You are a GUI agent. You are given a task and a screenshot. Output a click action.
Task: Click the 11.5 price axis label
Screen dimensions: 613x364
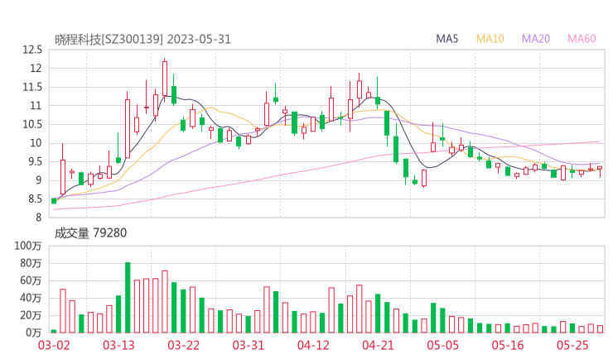[x=32, y=87]
